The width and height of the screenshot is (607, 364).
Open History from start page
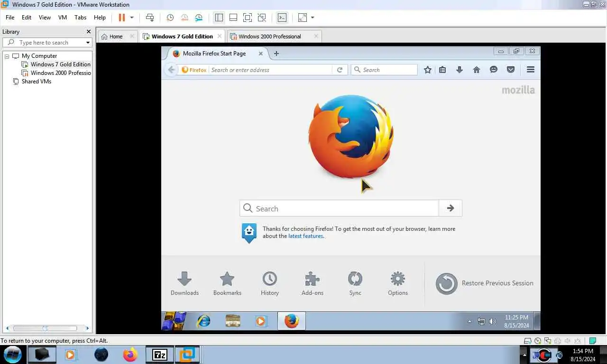pyautogui.click(x=270, y=283)
